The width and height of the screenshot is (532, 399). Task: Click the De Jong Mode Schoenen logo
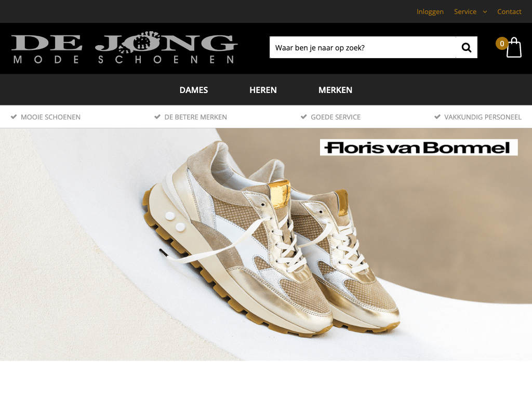(x=125, y=47)
